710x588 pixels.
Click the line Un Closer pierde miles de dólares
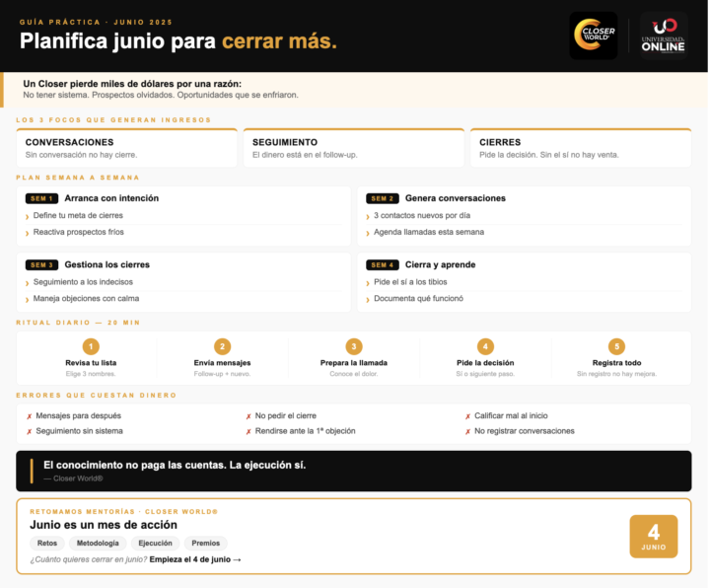pyautogui.click(x=132, y=84)
